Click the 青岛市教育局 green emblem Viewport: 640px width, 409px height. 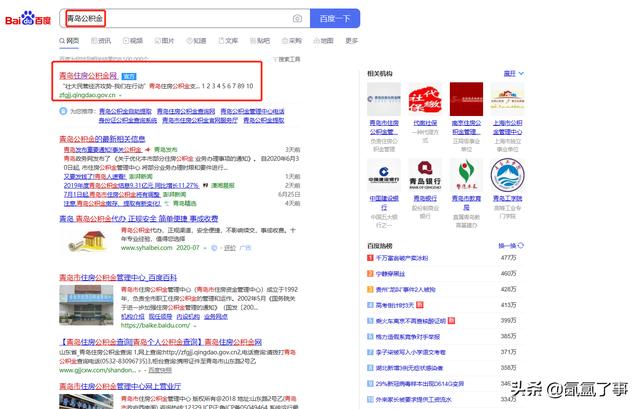pos(466,175)
